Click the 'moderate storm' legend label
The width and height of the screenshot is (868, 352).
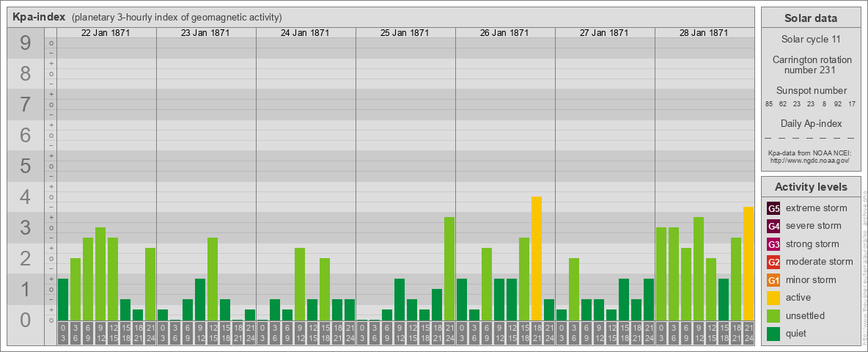(x=820, y=262)
